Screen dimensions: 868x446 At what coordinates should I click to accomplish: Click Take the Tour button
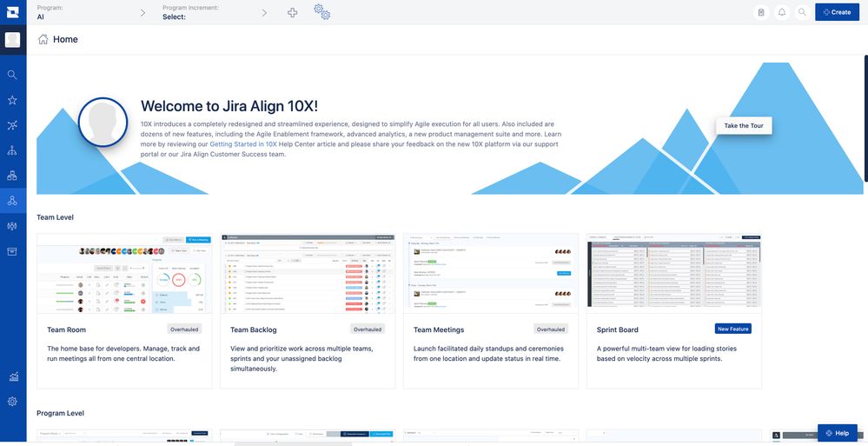coord(744,126)
